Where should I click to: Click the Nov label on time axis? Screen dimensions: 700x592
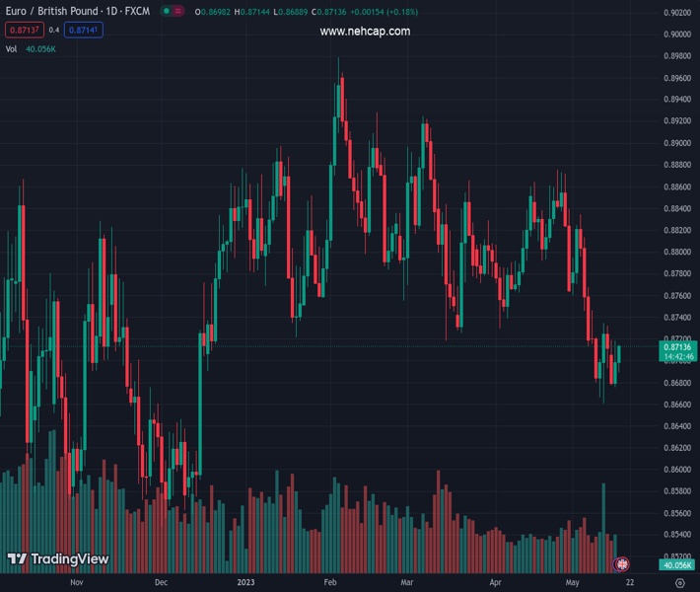coord(77,582)
